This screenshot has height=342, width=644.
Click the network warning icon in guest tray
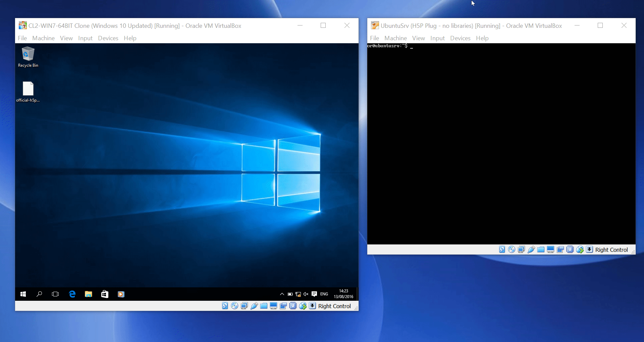tap(298, 294)
